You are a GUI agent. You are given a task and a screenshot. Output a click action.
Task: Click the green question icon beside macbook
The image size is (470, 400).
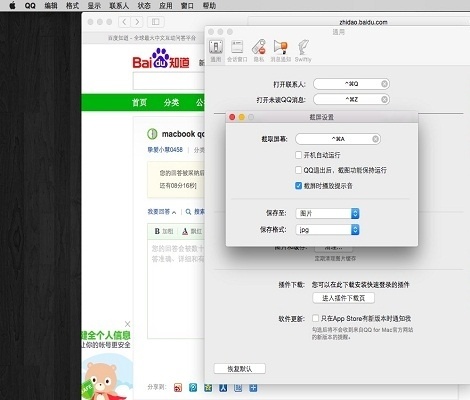(152, 134)
